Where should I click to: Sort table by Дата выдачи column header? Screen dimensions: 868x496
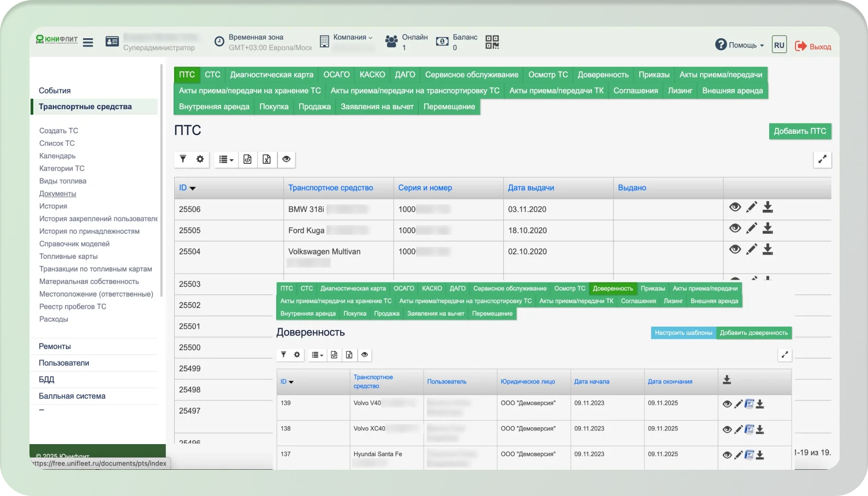531,188
